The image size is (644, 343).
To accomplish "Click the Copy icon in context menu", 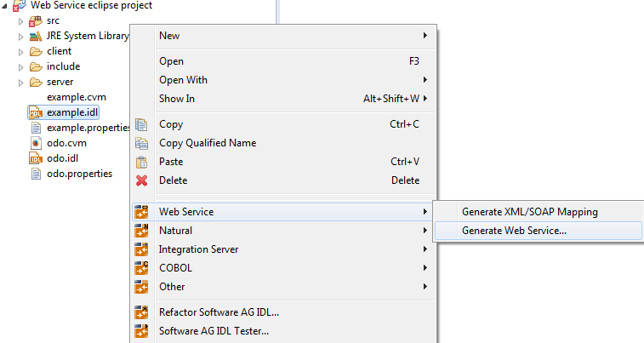I will coord(141,124).
